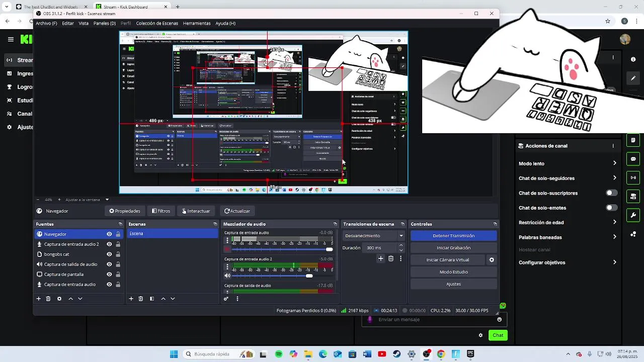
Task: Delete selected source with Fuentes trash icon
Action: [x=48, y=299]
